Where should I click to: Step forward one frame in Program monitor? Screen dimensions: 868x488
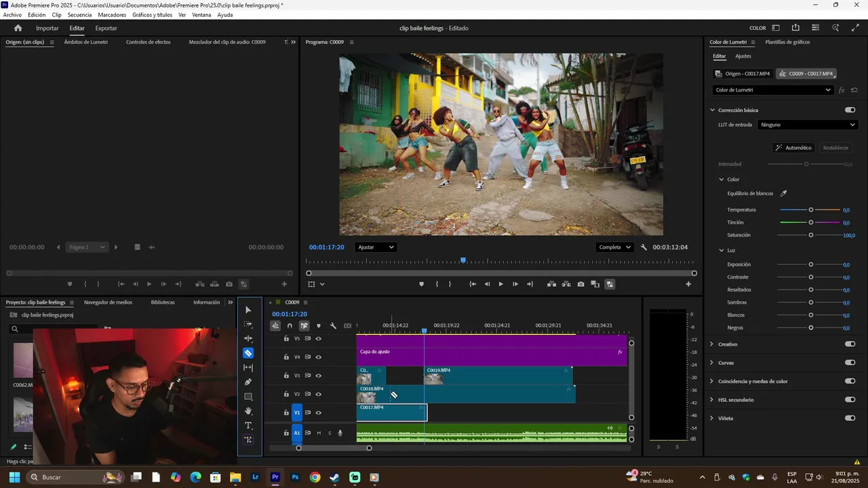(x=515, y=284)
